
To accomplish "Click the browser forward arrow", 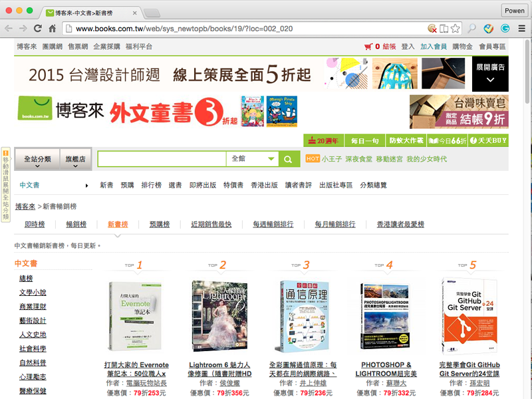I will coord(23,29).
